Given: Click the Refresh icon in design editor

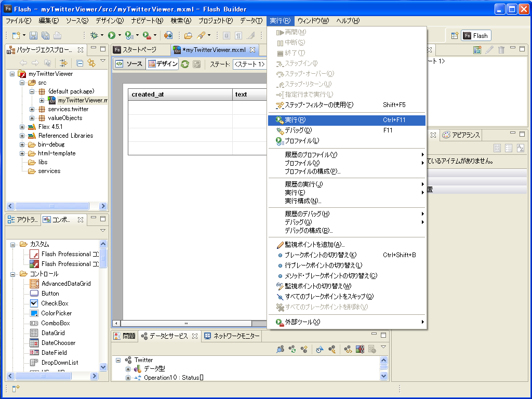Looking at the screenshot, I should tap(185, 64).
